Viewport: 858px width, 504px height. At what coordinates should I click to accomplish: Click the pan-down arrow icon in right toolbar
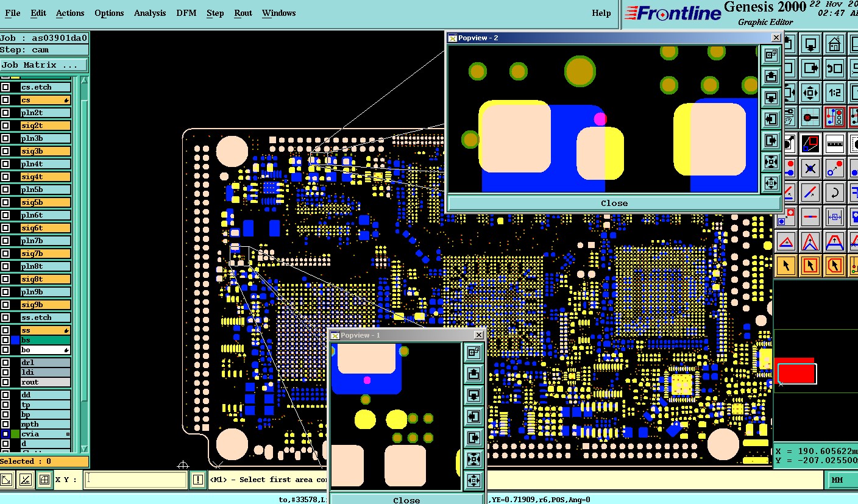[x=810, y=44]
